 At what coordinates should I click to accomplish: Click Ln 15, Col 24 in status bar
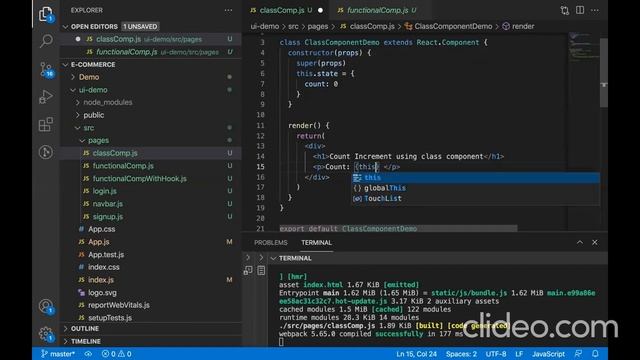(416, 354)
